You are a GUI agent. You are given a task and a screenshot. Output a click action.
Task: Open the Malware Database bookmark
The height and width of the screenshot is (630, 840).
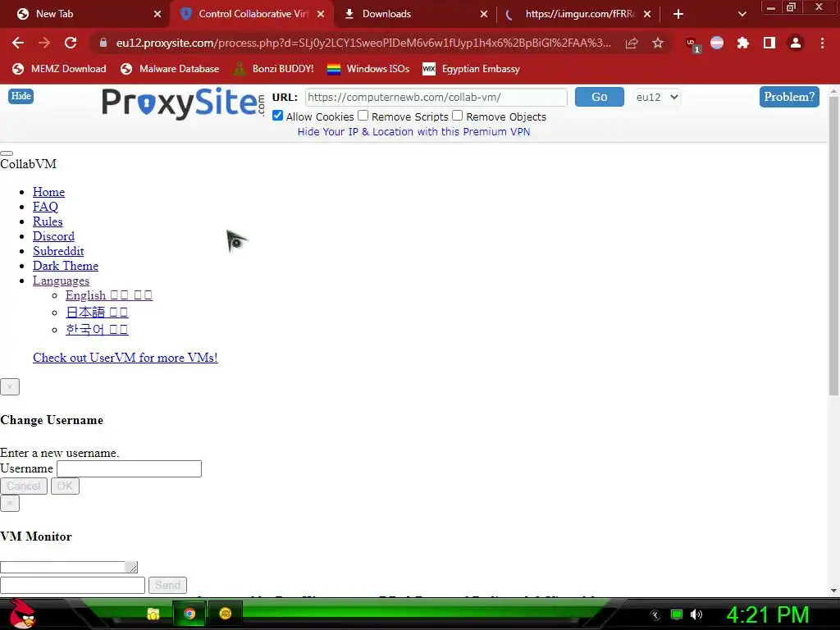pyautogui.click(x=170, y=69)
